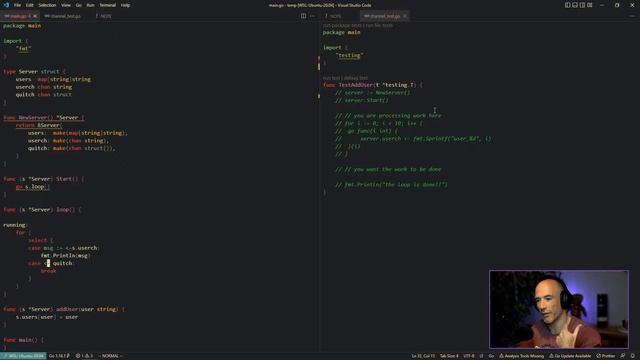Open customize layout icon
The height and width of the screenshot is (360, 640).
pos(590,5)
